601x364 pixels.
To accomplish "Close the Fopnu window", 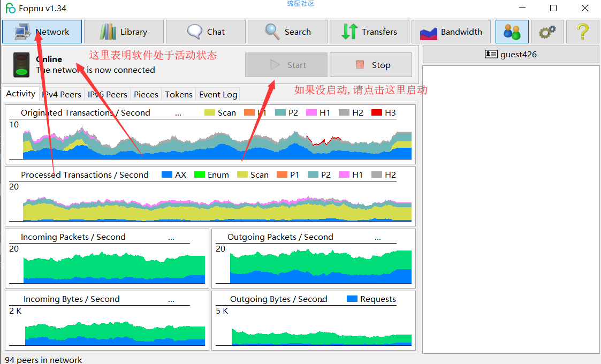I will point(585,8).
